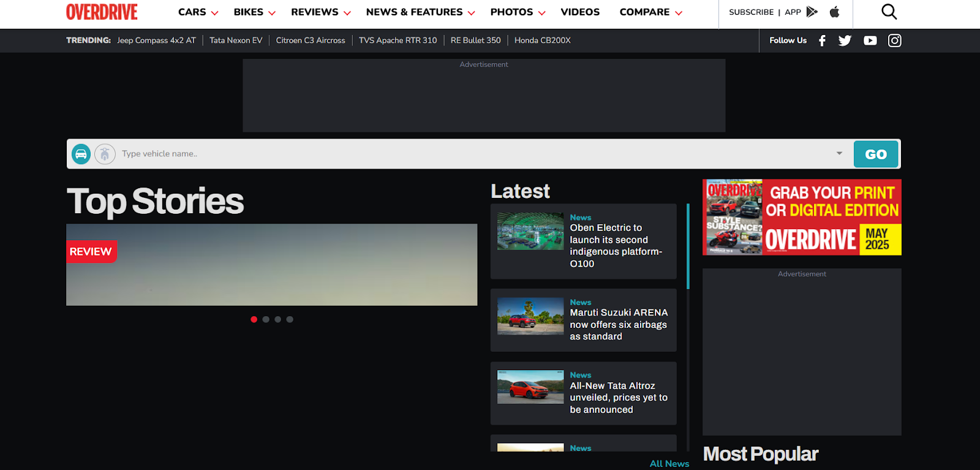980x470 pixels.
Task: Expand the NEWS & FEATURES menu
Action: [x=420, y=12]
